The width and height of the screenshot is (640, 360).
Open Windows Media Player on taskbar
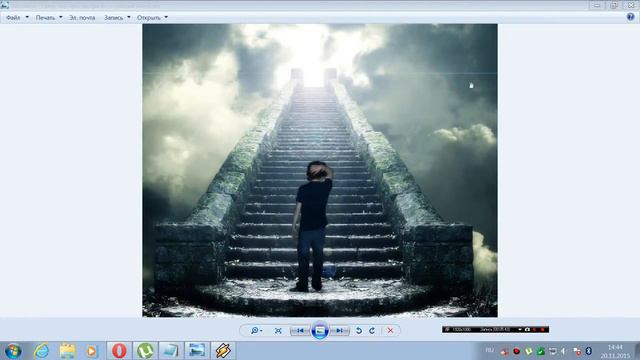[x=92, y=351]
